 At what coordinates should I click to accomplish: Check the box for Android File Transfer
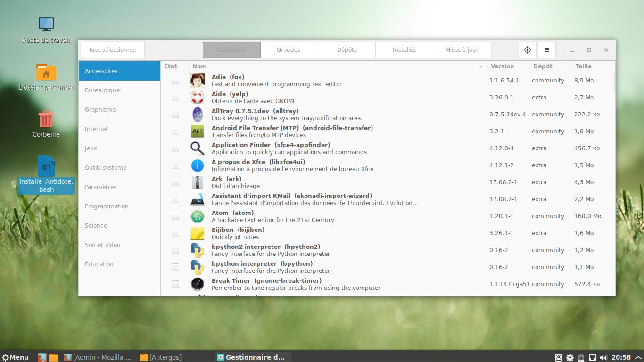click(x=175, y=132)
